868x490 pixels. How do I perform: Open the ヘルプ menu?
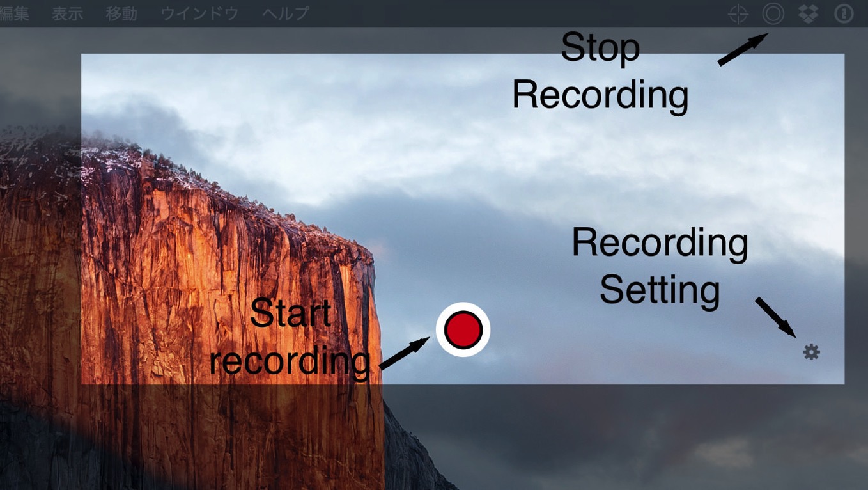[x=286, y=13]
